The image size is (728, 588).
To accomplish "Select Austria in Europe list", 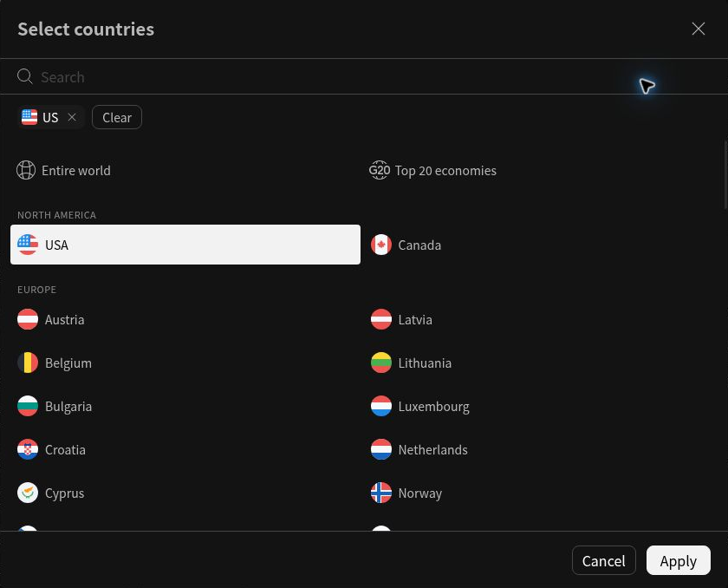I will click(185, 319).
